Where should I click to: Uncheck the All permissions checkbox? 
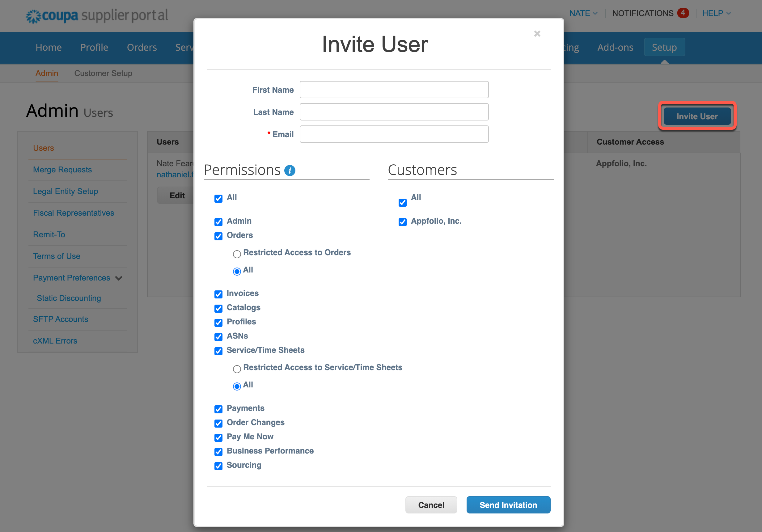pyautogui.click(x=218, y=198)
